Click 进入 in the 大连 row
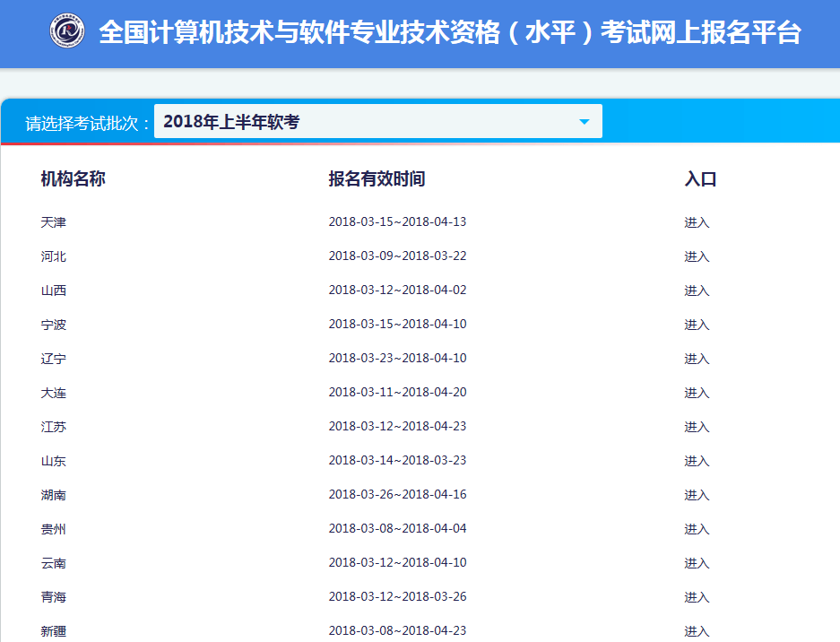 tap(697, 393)
